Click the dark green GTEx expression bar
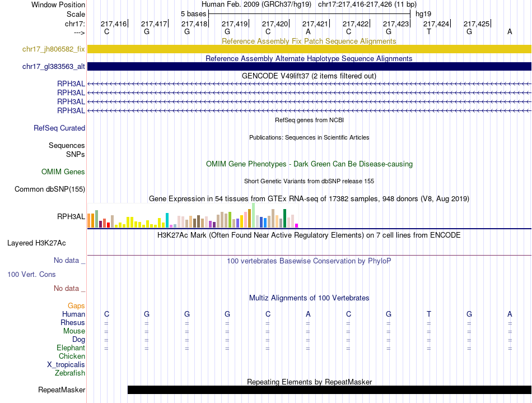Viewport: 532px width, 403px height. click(284, 218)
